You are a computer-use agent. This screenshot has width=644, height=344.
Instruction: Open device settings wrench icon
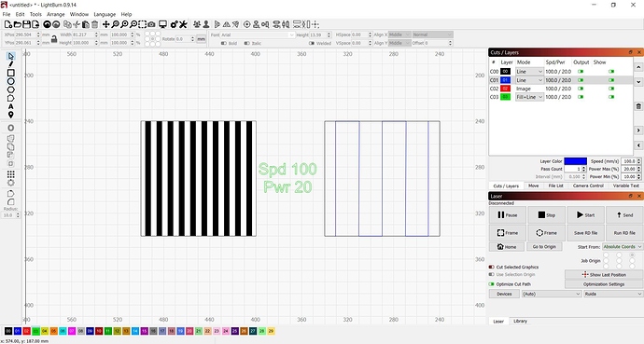[x=183, y=24]
